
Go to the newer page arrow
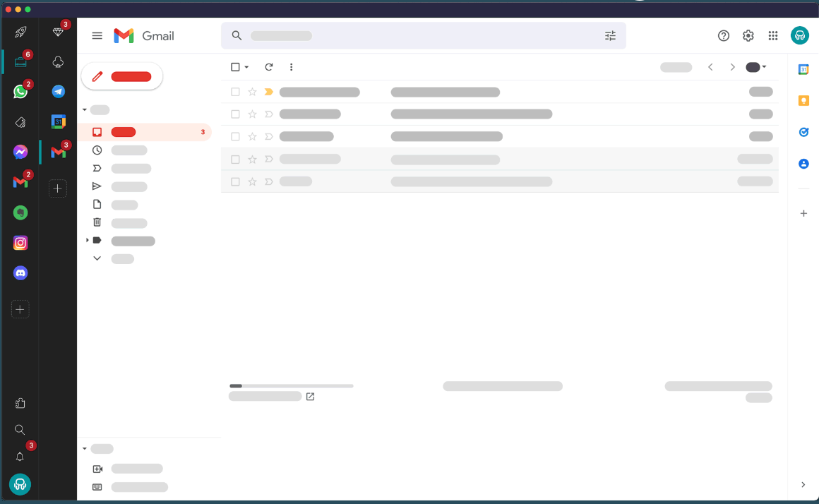click(710, 67)
